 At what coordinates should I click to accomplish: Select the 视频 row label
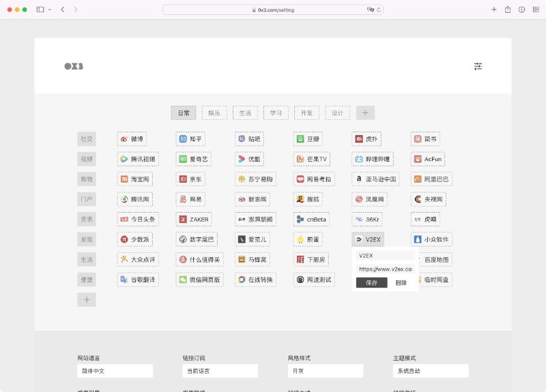(87, 160)
